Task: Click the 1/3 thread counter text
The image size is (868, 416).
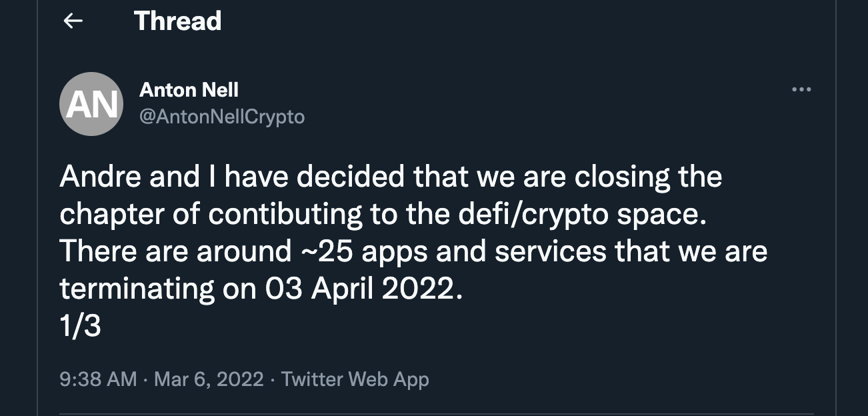Action: (80, 327)
